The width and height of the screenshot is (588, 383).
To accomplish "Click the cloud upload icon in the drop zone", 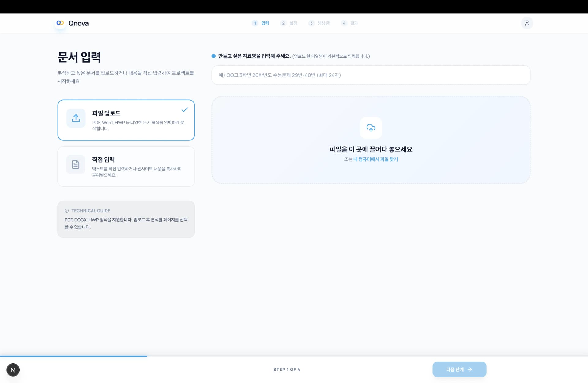I will point(371,128).
